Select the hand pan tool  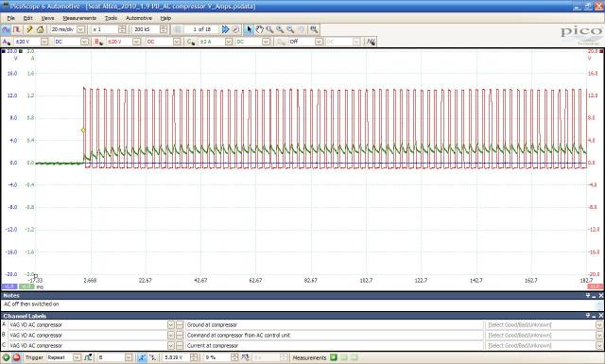pos(259,29)
